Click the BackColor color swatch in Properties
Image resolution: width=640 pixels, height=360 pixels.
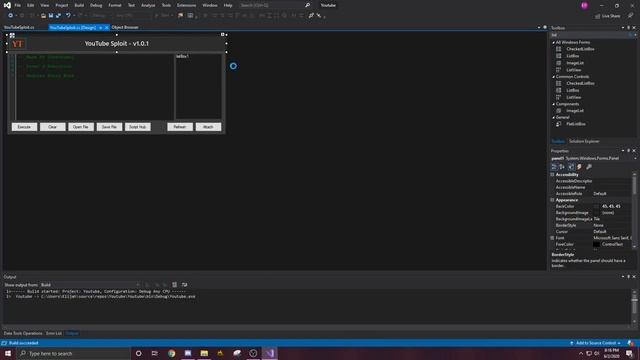[596, 207]
